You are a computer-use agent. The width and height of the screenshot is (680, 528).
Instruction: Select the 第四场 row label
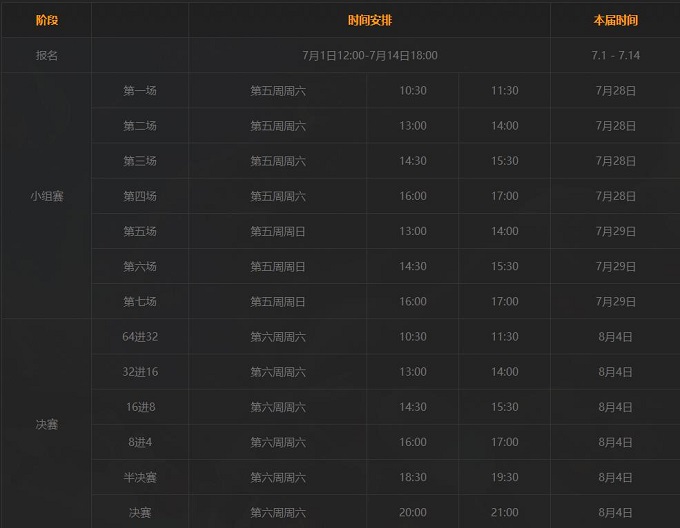pyautogui.click(x=140, y=196)
